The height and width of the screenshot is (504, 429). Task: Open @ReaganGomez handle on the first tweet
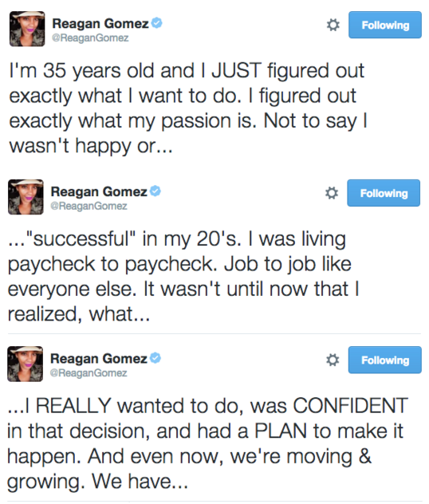point(90,38)
